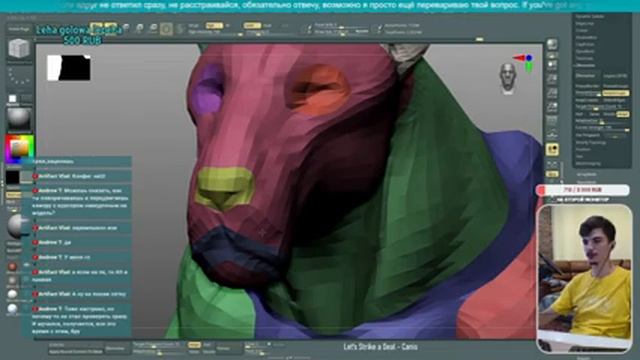Run the ZRemesher button in Geometry panel
The width and height of the screenshot is (640, 360).
tap(586, 76)
